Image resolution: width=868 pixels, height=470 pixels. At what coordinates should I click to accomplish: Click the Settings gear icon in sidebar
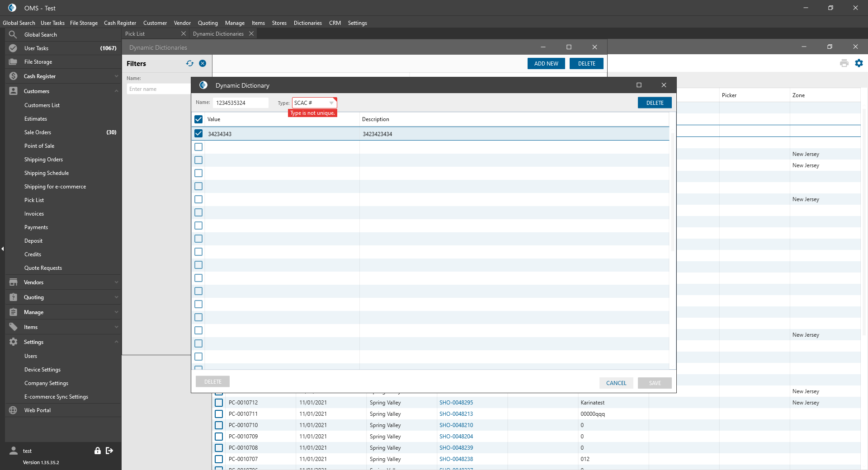pyautogui.click(x=13, y=342)
